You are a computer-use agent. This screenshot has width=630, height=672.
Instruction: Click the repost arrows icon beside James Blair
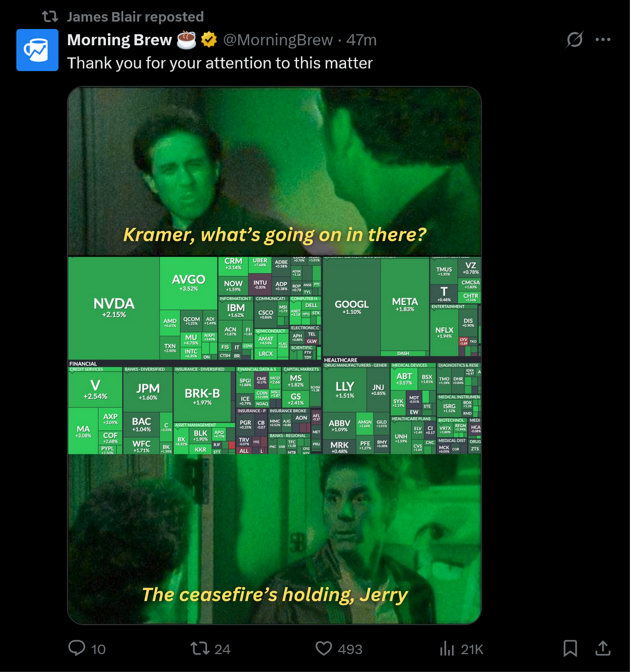click(50, 17)
